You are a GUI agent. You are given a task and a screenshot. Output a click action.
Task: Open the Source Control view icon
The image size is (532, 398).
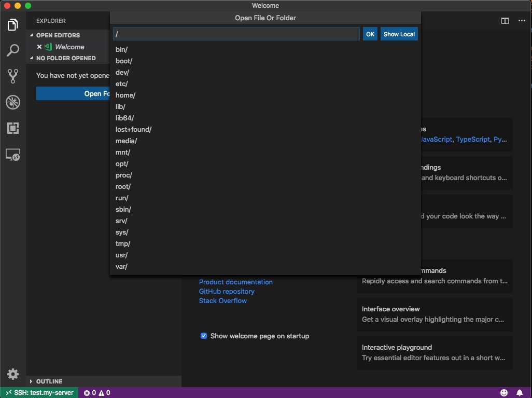[x=13, y=76]
